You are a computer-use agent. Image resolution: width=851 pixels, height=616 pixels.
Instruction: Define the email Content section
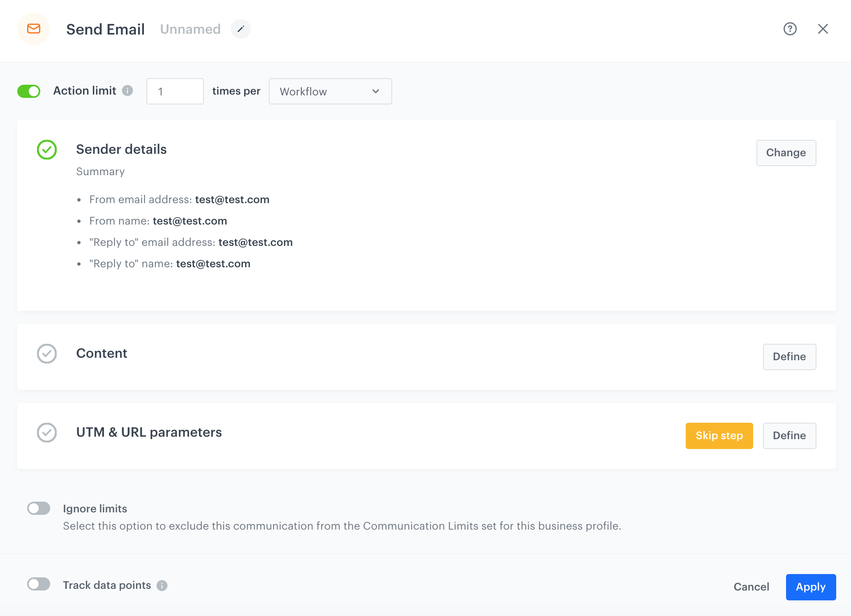(789, 357)
